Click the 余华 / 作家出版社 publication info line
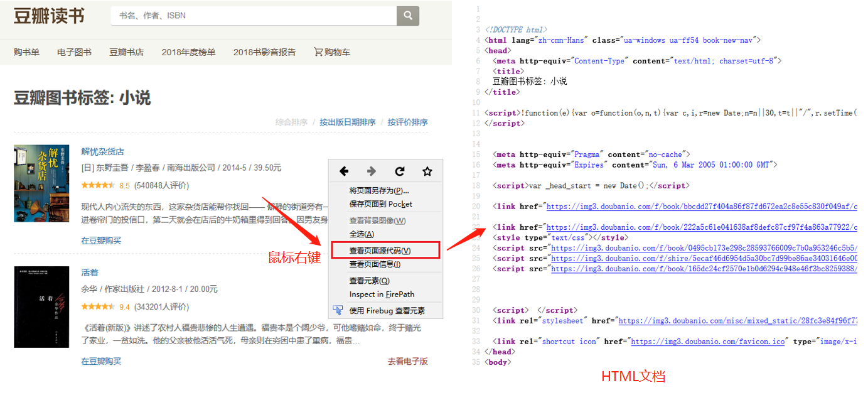Viewport: 868px width, 400px height. 149,289
